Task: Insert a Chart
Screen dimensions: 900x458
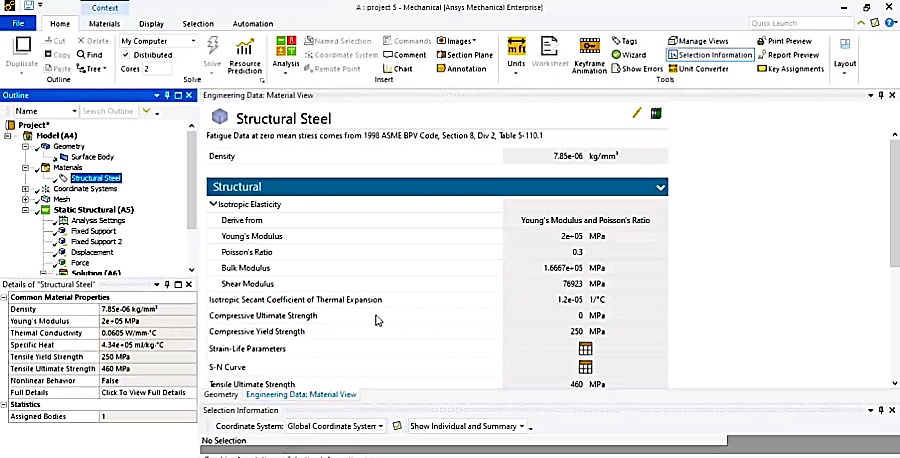Action: click(x=397, y=69)
